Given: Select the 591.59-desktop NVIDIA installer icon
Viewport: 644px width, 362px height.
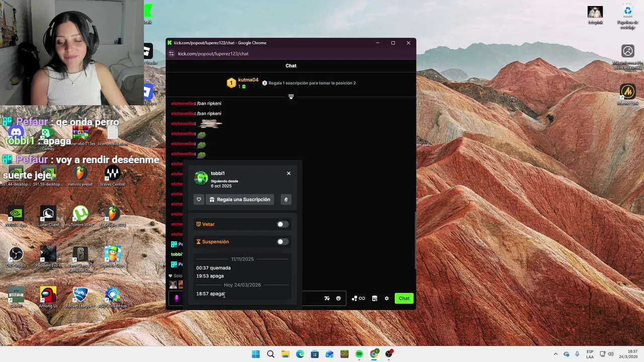Looking at the screenshot, I should [48, 176].
